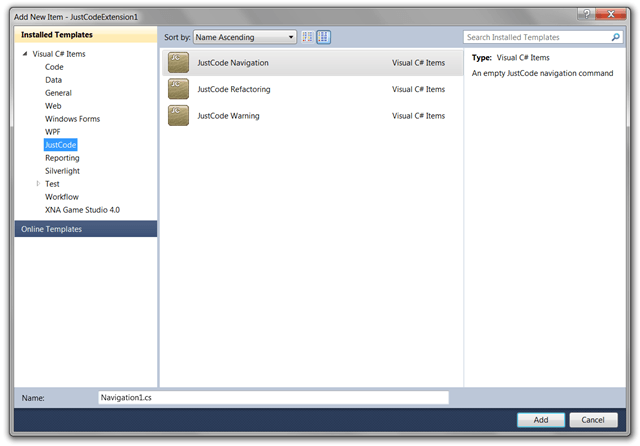640x446 pixels.
Task: Open the Installed Templates section
Action: pyautogui.click(x=86, y=35)
